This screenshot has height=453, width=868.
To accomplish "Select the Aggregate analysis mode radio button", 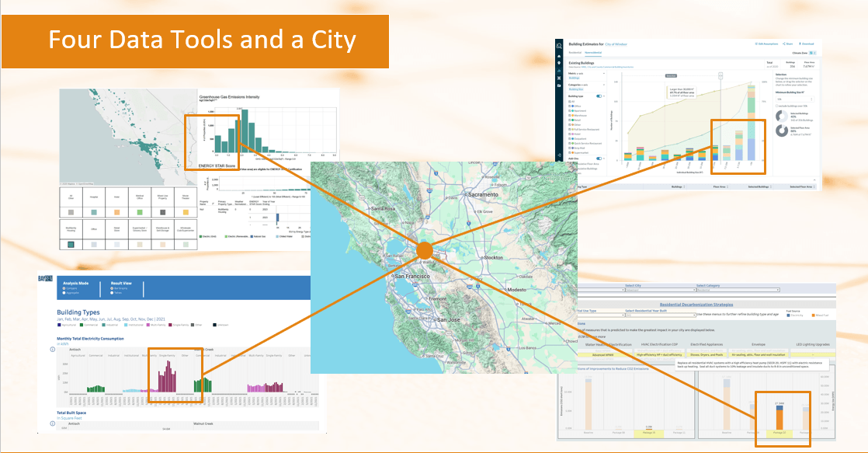I will tap(64, 293).
